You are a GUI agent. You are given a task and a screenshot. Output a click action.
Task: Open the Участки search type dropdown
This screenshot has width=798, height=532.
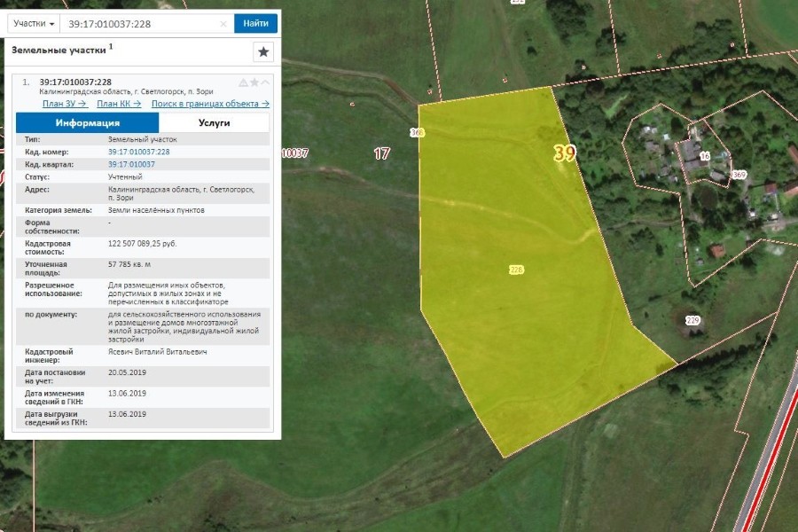(35, 23)
